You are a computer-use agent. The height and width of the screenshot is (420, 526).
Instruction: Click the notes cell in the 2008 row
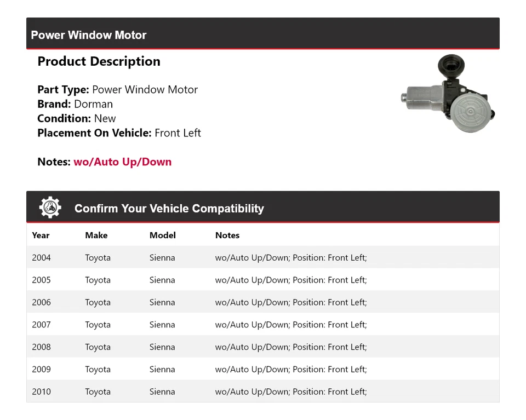point(291,347)
